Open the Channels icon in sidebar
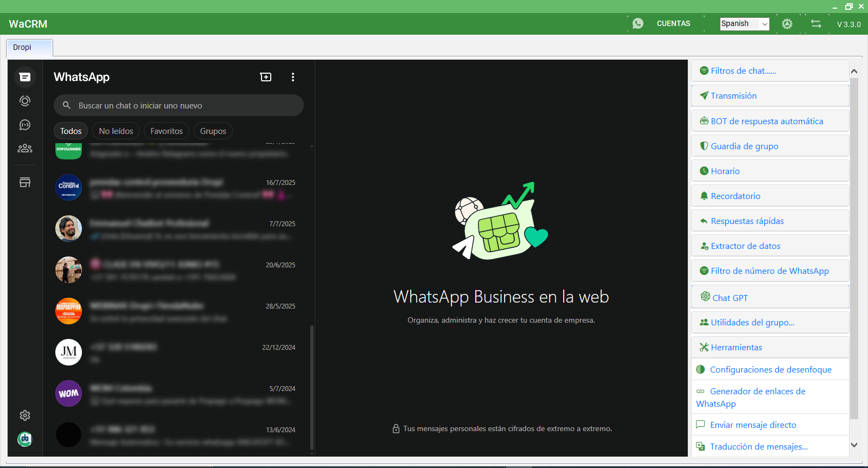 25,125
